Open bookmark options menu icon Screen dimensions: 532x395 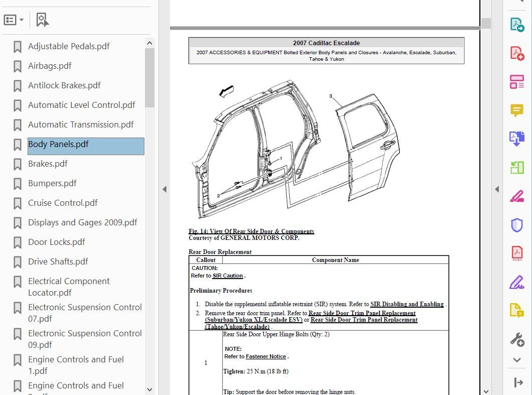14,20
